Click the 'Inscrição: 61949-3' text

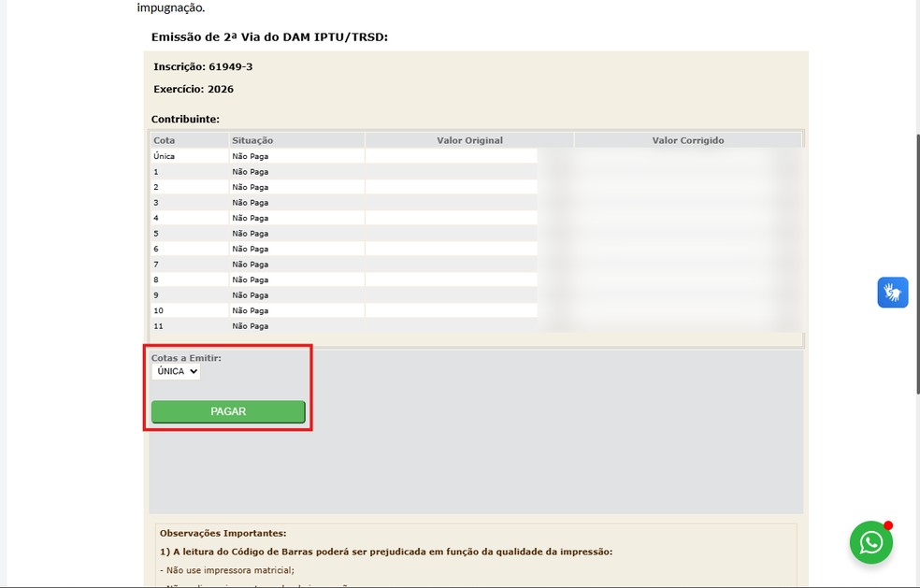[203, 67]
